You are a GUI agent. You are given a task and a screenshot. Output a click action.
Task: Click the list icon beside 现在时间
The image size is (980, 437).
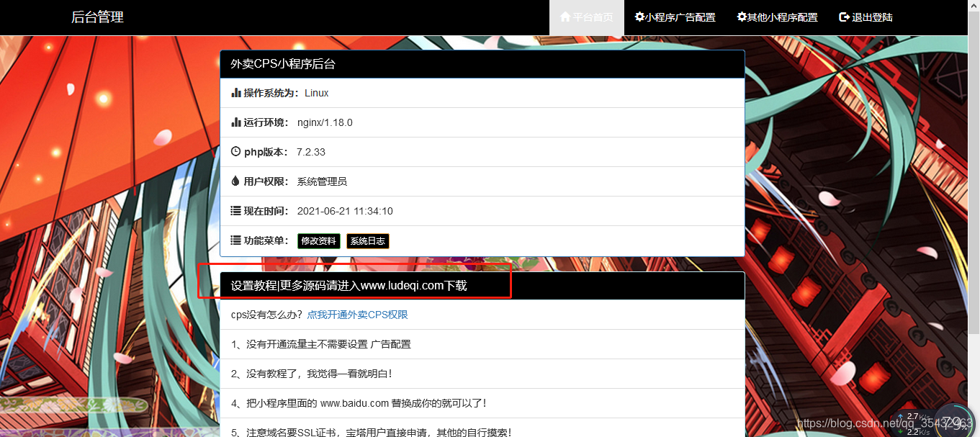coord(235,211)
